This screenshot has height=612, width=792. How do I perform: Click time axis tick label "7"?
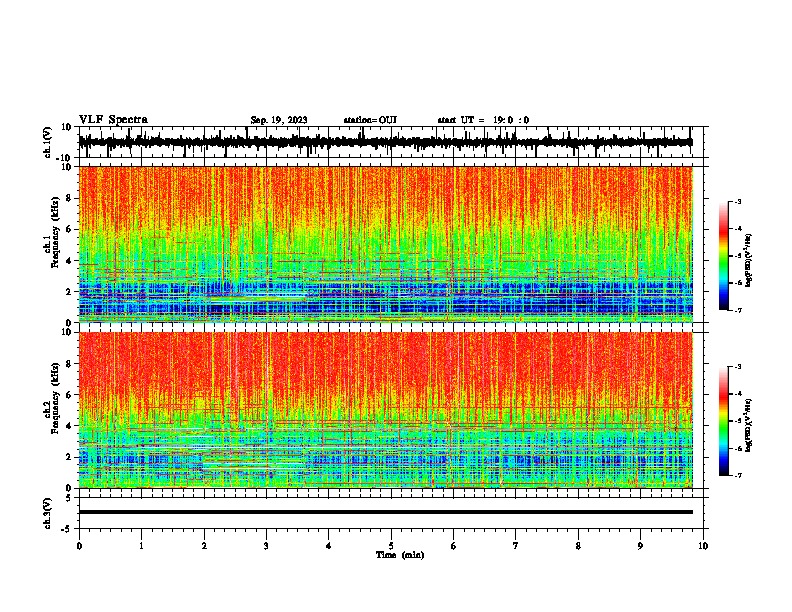point(516,546)
